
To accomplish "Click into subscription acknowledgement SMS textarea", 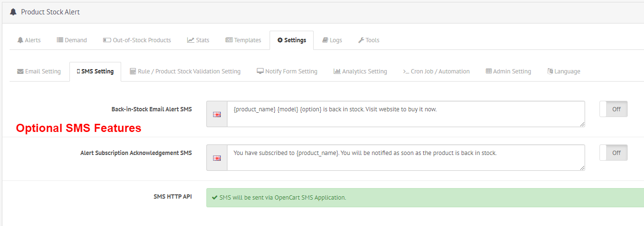I will click(x=406, y=158).
